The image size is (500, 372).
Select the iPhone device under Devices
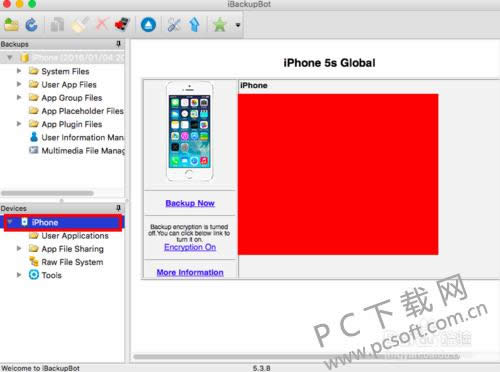click(x=63, y=223)
